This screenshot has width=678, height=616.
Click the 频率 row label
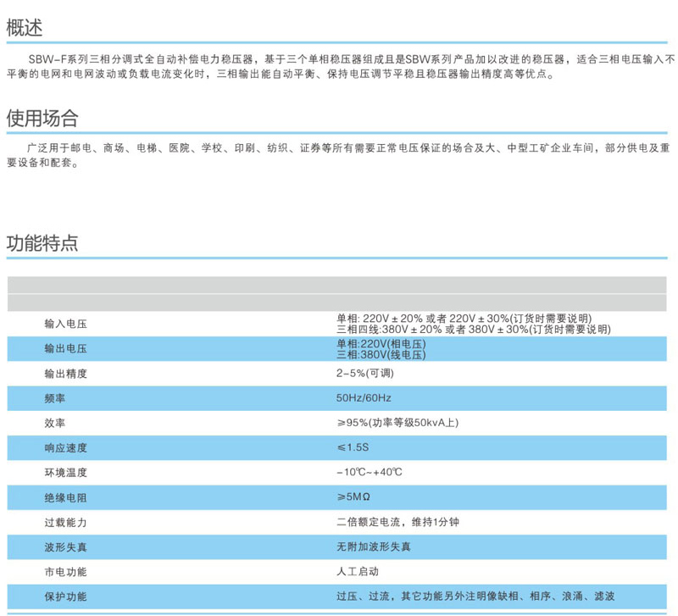coord(56,397)
